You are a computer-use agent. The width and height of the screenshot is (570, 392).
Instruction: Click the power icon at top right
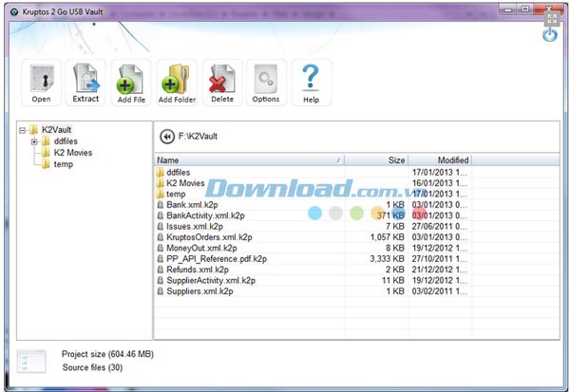(550, 35)
